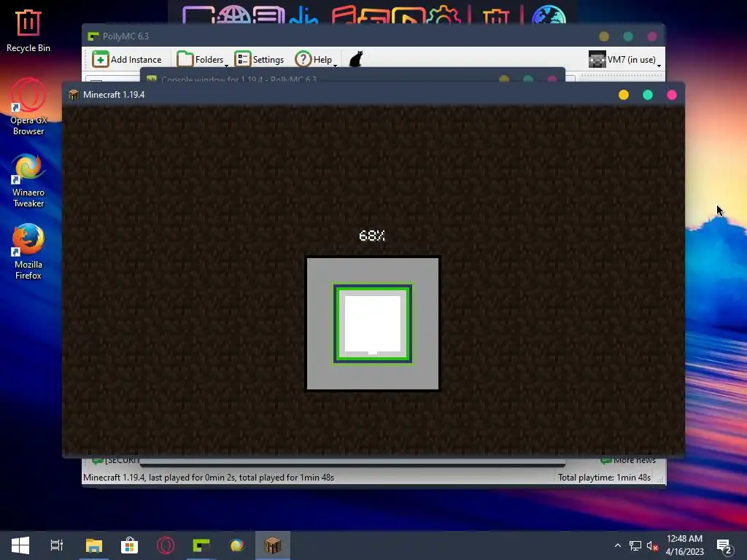The width and height of the screenshot is (747, 560).
Task: Open Microsoft Store from the taskbar
Action: [x=130, y=545]
